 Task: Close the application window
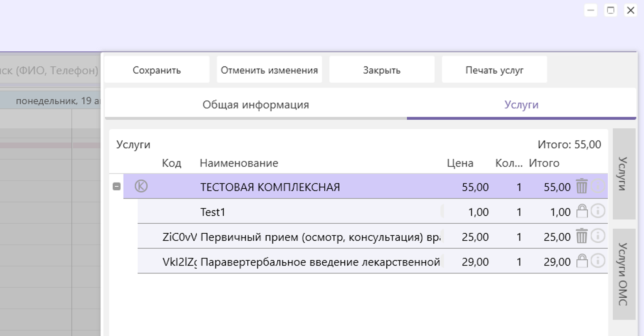[x=630, y=10]
